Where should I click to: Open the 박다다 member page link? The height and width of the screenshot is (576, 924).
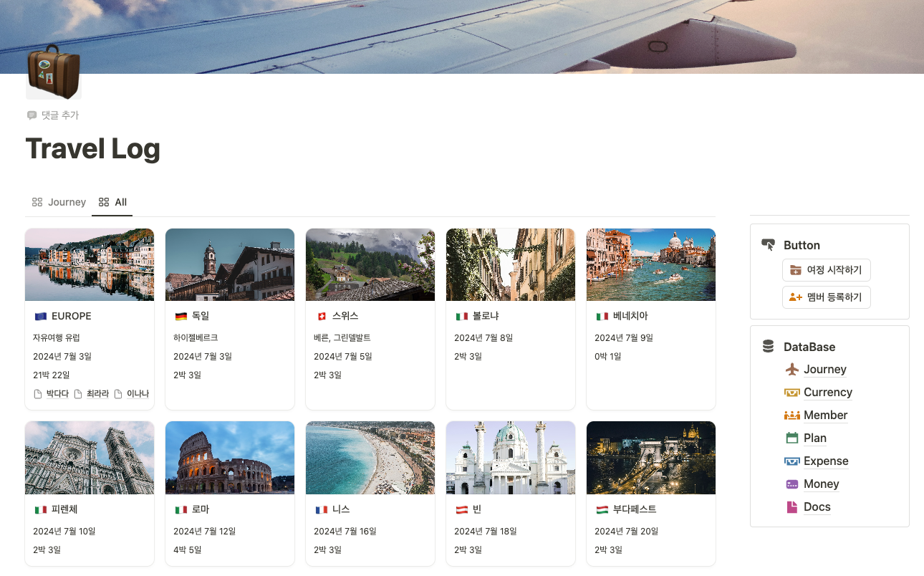pyautogui.click(x=57, y=394)
